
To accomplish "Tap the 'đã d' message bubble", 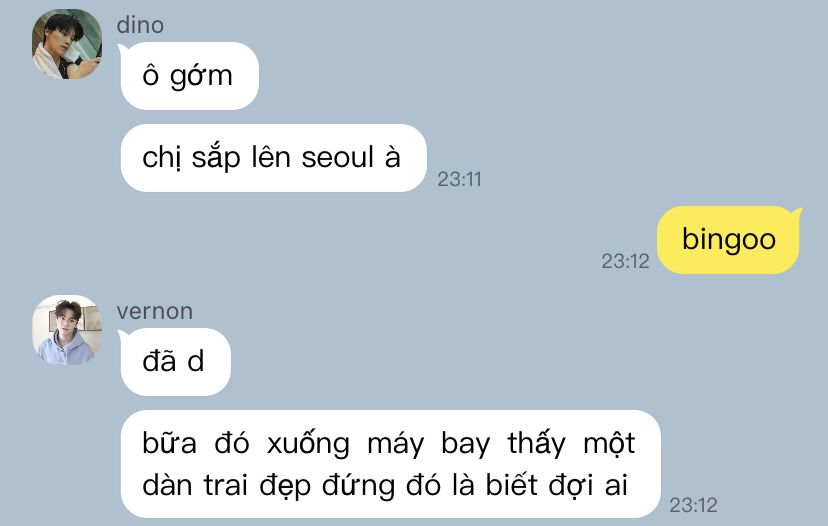I will (x=175, y=362).
